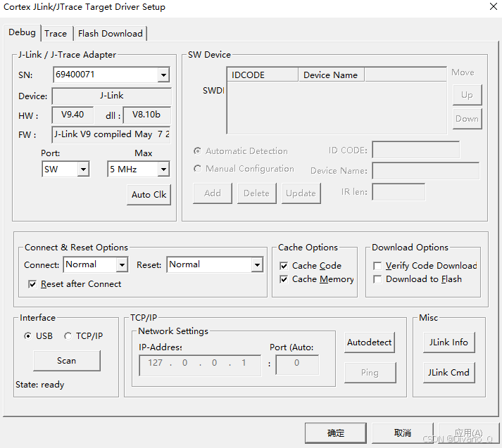Click the State: ready text
The width and height of the screenshot is (502, 448).
39,385
